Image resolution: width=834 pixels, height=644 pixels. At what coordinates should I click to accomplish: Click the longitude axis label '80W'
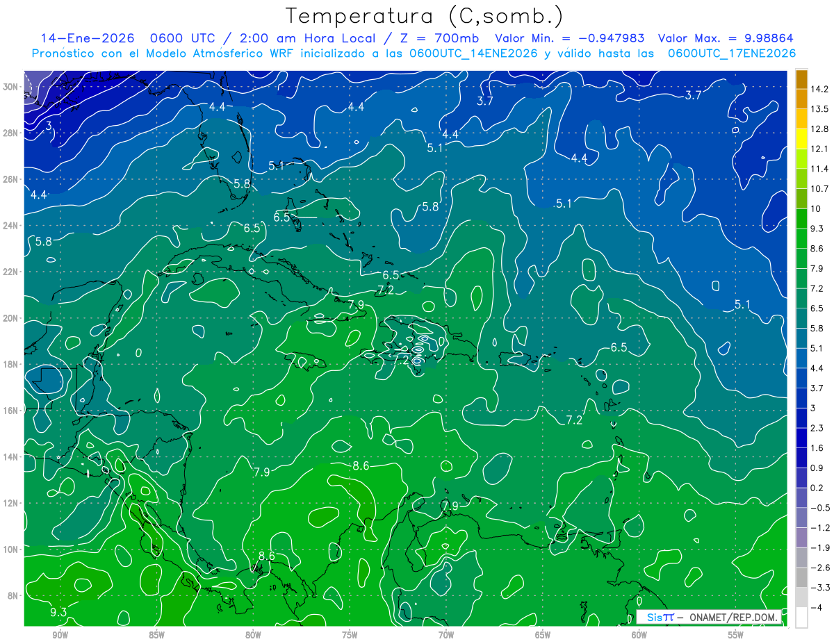pyautogui.click(x=253, y=635)
